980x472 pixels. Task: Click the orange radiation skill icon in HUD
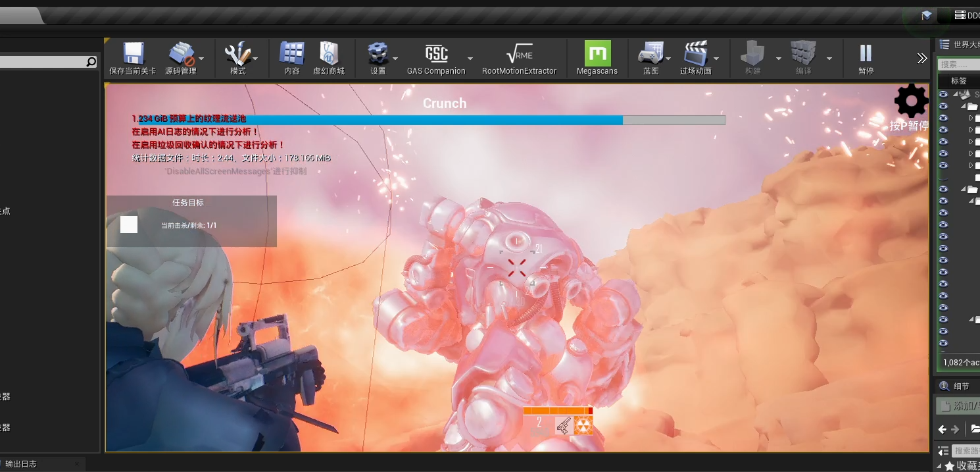583,425
